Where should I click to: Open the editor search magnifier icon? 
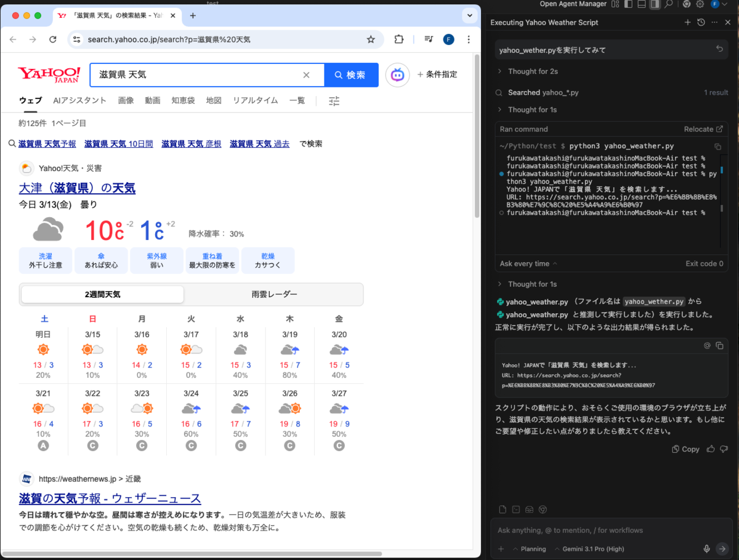click(669, 4)
